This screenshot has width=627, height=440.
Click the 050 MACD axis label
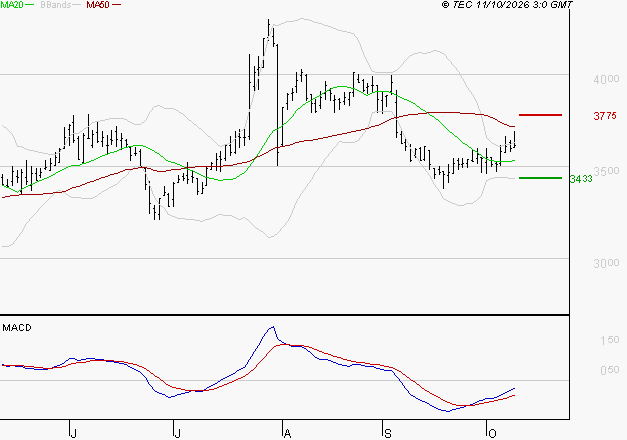(610, 370)
